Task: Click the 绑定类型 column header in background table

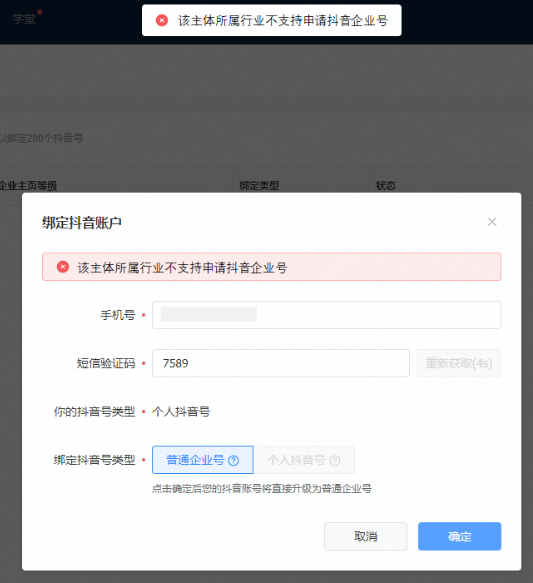Action: tap(259, 185)
